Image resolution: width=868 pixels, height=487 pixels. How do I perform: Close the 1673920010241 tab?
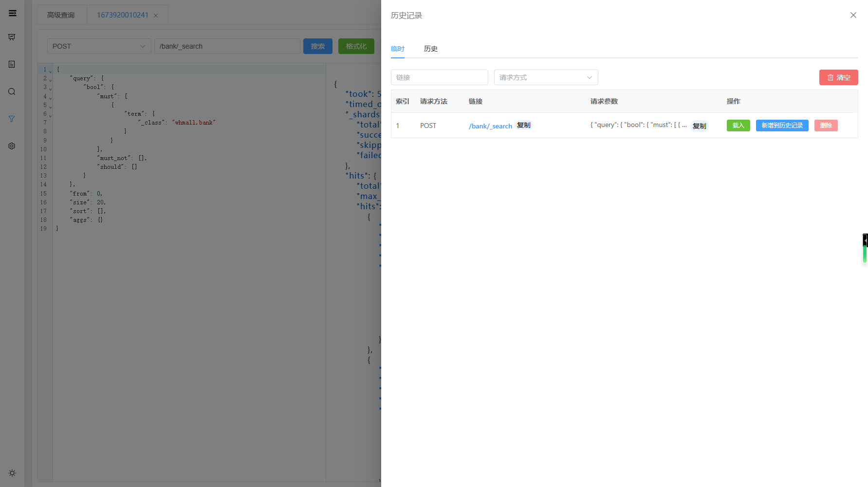156,16
